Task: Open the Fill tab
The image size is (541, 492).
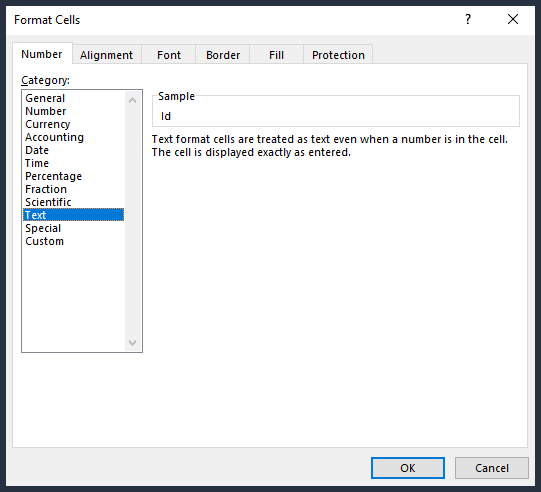Action: pos(276,55)
